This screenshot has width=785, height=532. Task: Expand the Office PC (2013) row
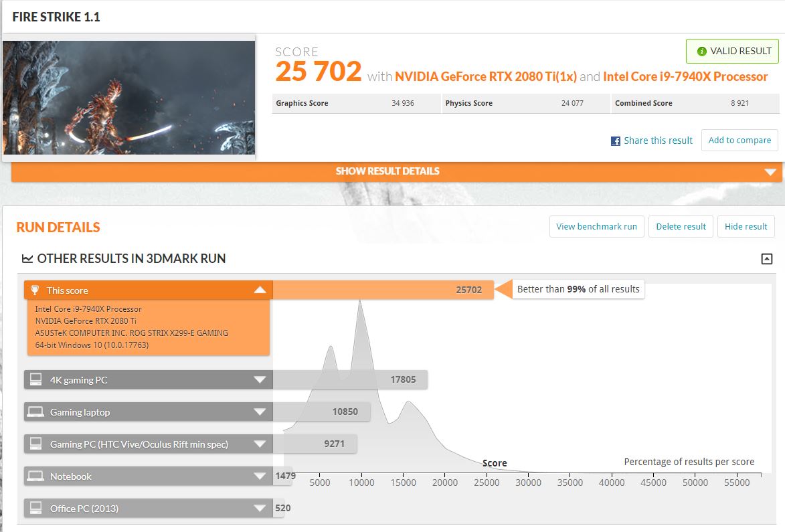click(260, 508)
